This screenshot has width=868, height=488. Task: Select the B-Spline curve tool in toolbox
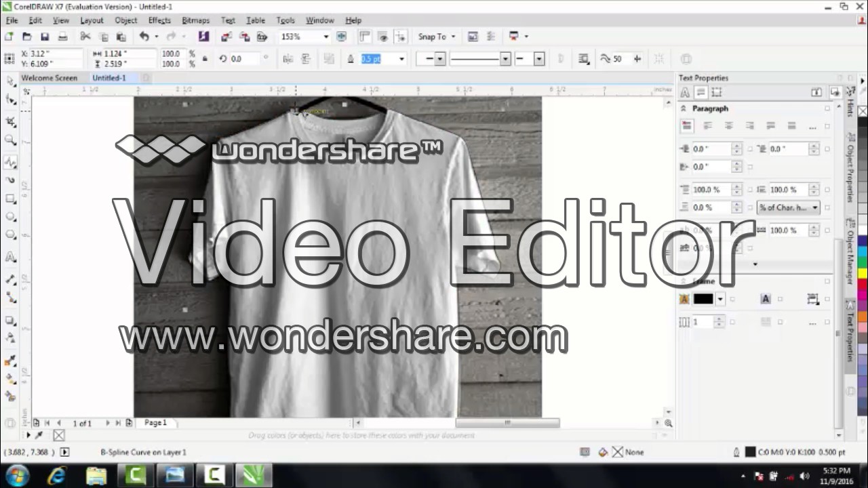(10, 163)
